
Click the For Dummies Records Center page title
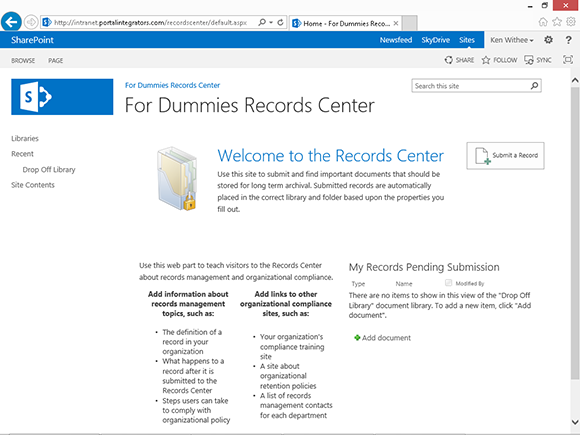[250, 105]
